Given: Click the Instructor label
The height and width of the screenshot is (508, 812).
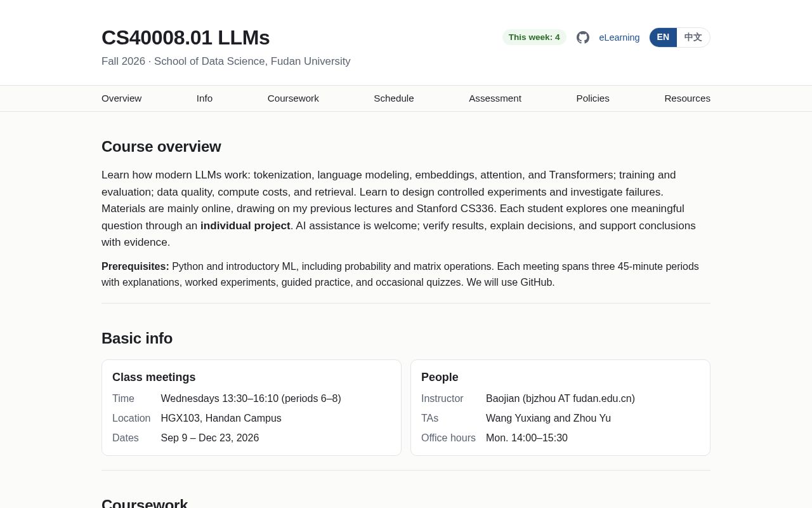Looking at the screenshot, I should (x=442, y=399).
